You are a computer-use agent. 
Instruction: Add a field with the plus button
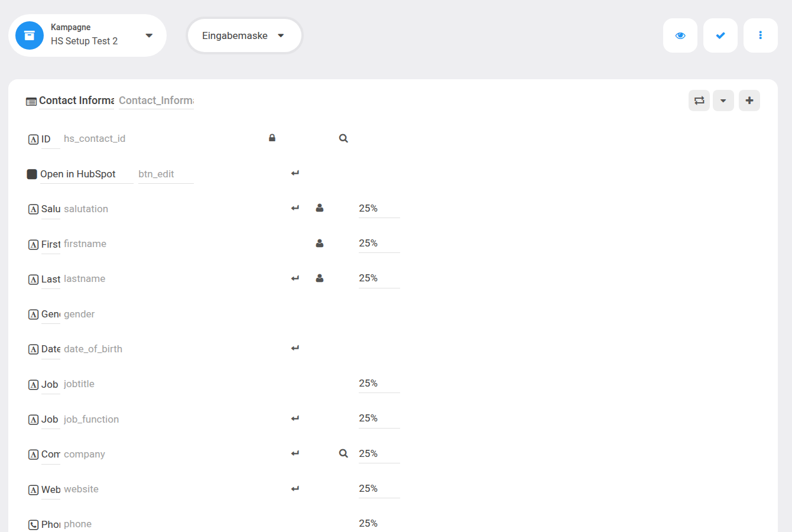pos(749,100)
